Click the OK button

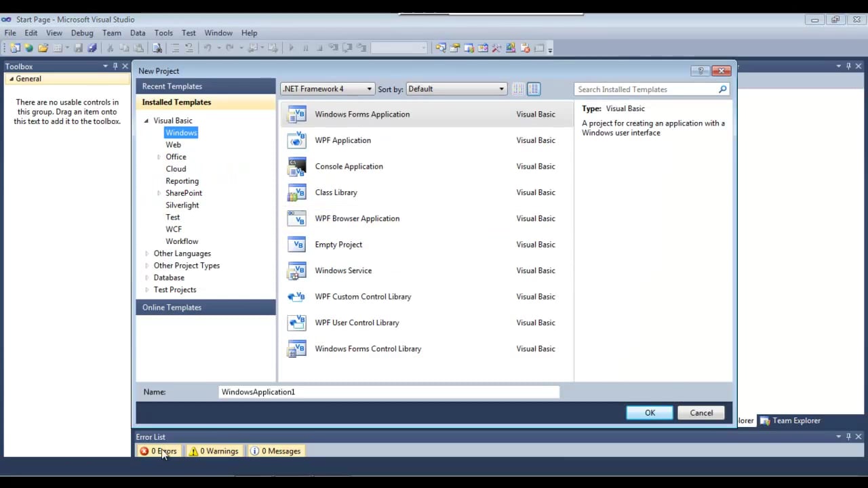pos(650,413)
